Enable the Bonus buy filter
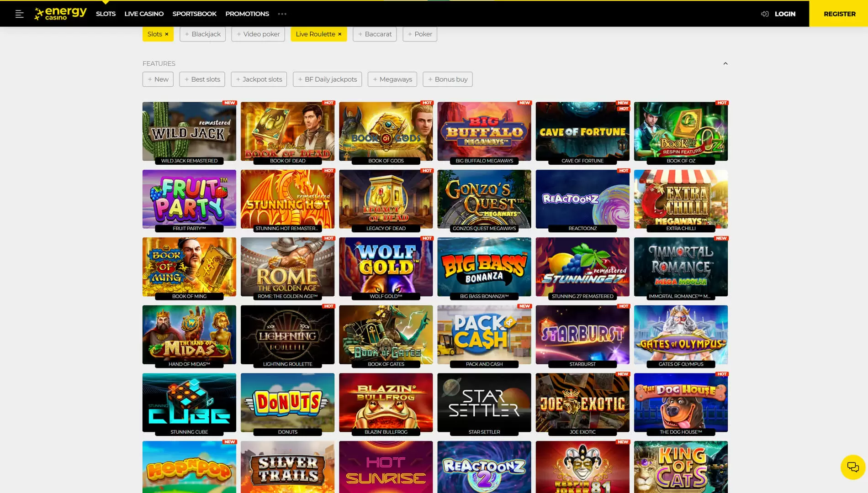The height and width of the screenshot is (493, 868). pos(447,79)
